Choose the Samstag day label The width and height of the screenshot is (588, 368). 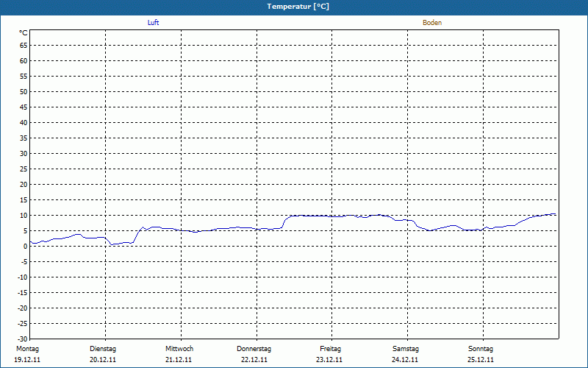405,349
